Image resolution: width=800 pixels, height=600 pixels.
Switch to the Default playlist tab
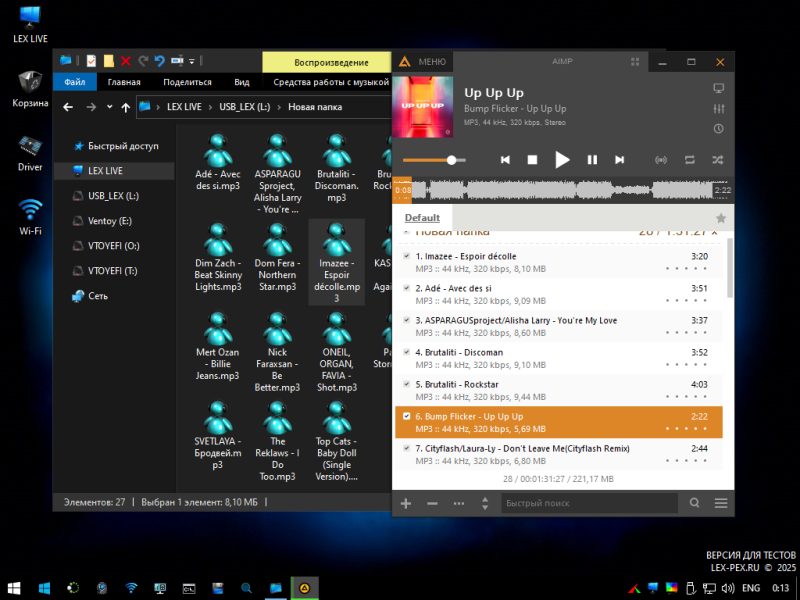point(422,218)
